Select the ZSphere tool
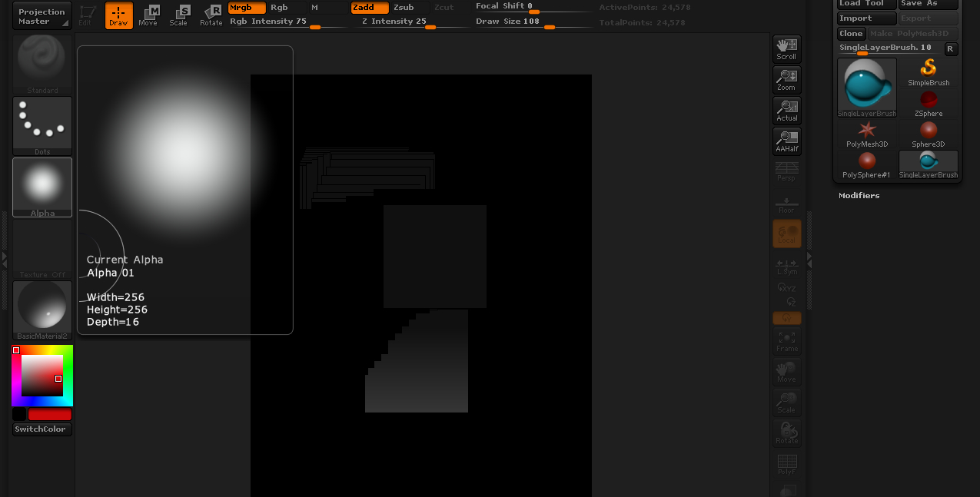The height and width of the screenshot is (497, 980). [929, 104]
